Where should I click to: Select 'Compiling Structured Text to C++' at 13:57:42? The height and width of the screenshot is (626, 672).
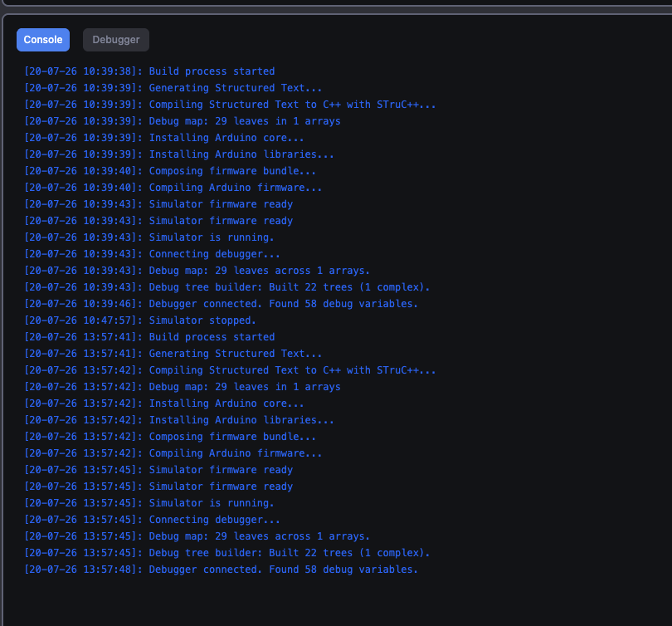click(230, 370)
